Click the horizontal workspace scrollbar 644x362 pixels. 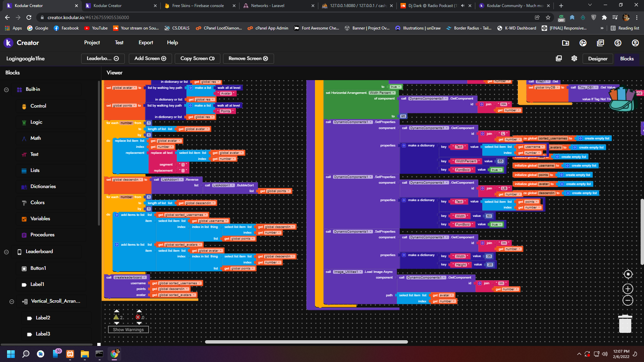point(306,342)
